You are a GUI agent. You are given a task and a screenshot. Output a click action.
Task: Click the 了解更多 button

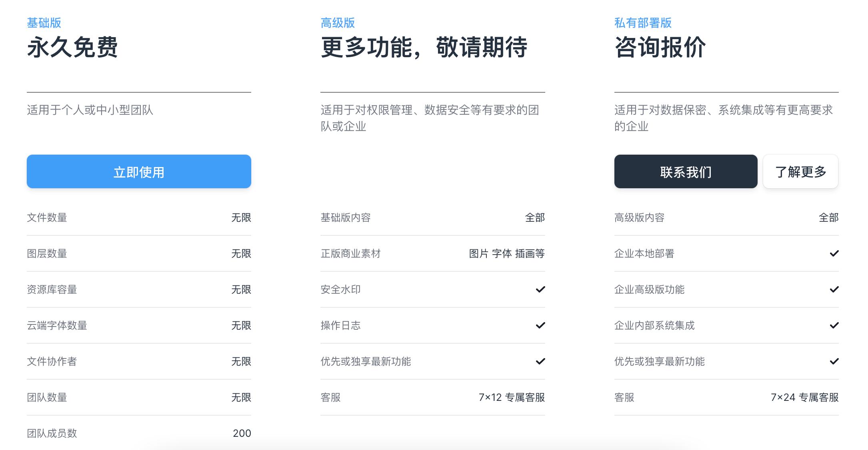(800, 171)
